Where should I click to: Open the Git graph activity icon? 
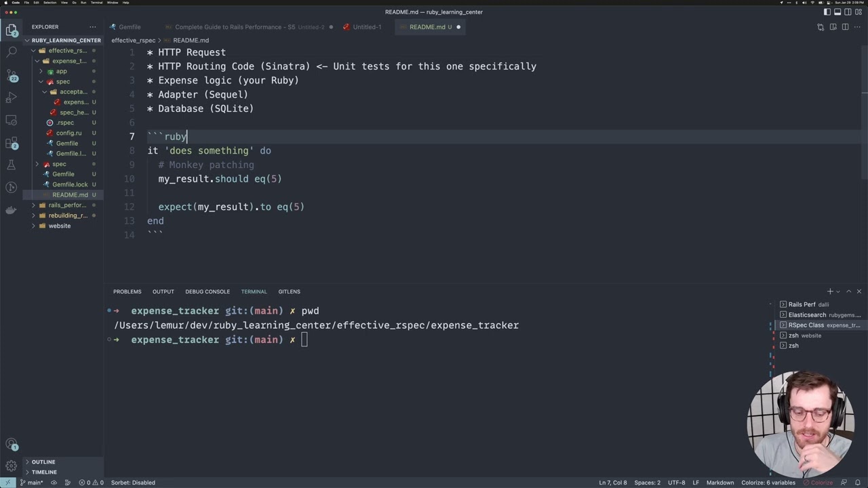[11, 188]
